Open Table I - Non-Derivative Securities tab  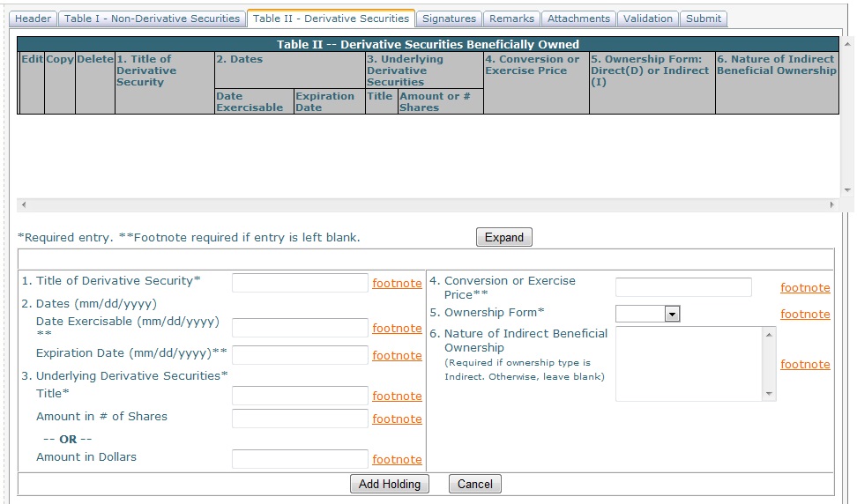click(152, 19)
